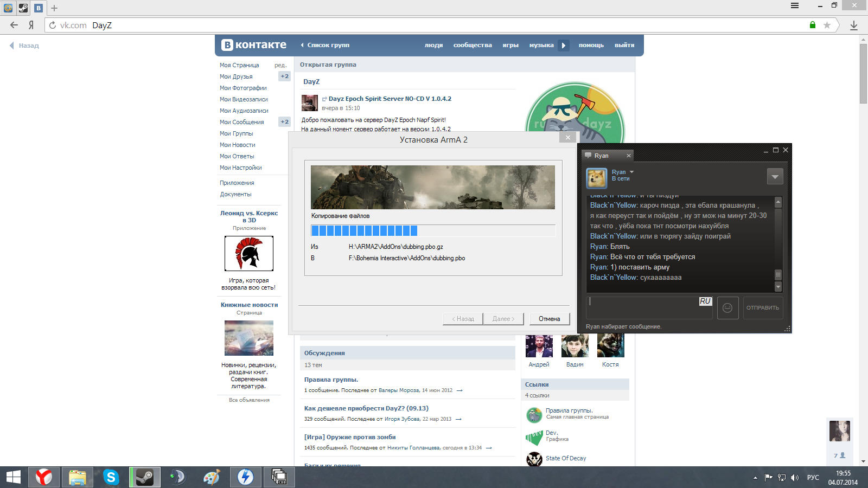
Task: Open Моя Страница in sidebar
Action: [x=239, y=65]
